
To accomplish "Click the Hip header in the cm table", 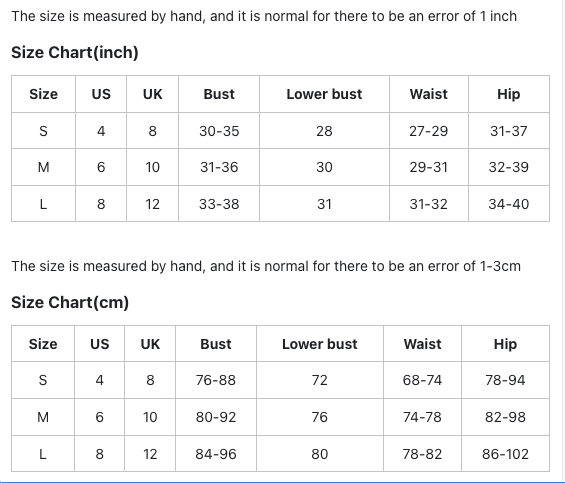I will (x=505, y=344).
